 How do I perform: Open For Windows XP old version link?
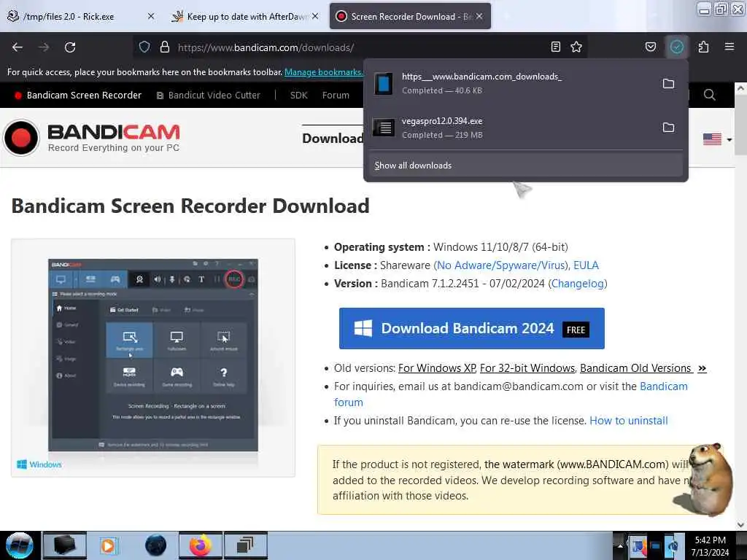coord(437,368)
